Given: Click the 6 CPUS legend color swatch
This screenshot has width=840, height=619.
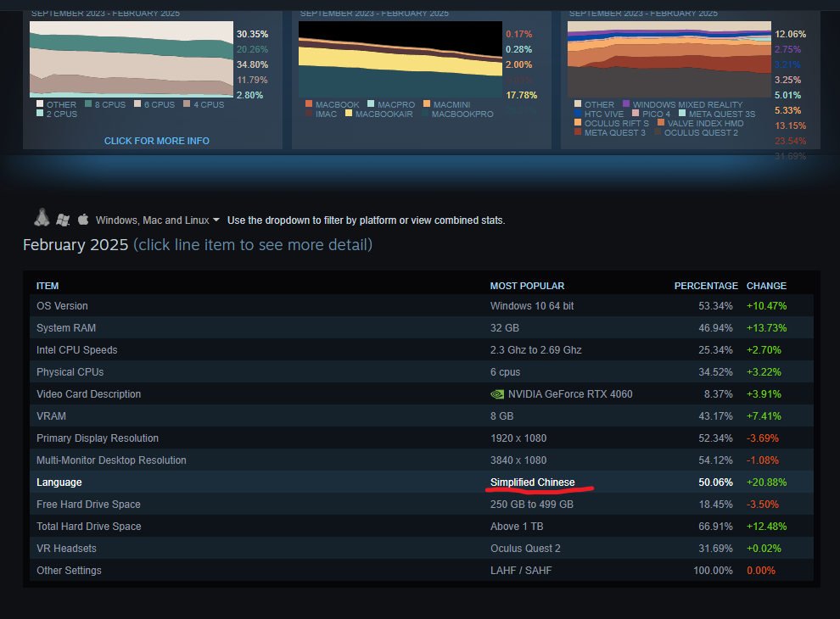Looking at the screenshot, I should 137,104.
